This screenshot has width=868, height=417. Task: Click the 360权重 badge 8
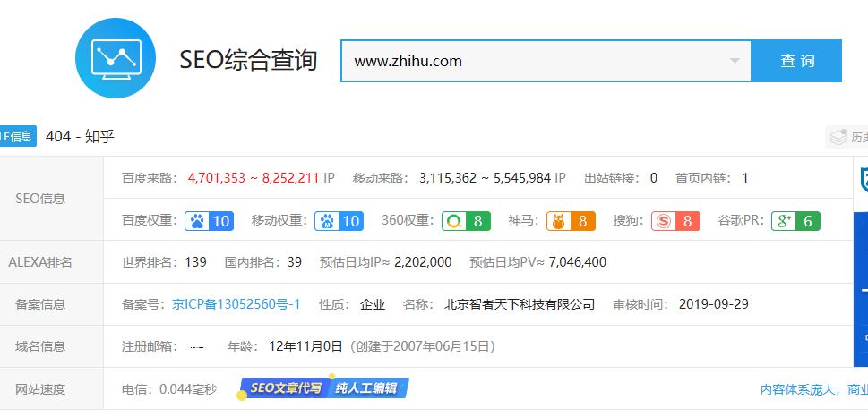tap(466, 221)
